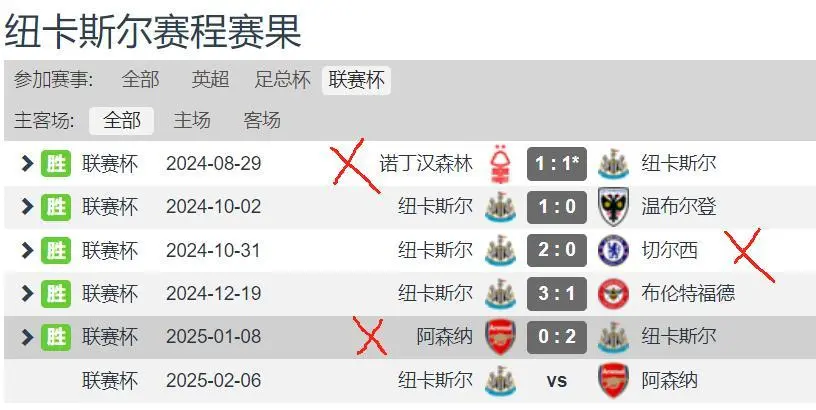Click Brentford club crest
This screenshot has width=816, height=410.
pos(613,293)
